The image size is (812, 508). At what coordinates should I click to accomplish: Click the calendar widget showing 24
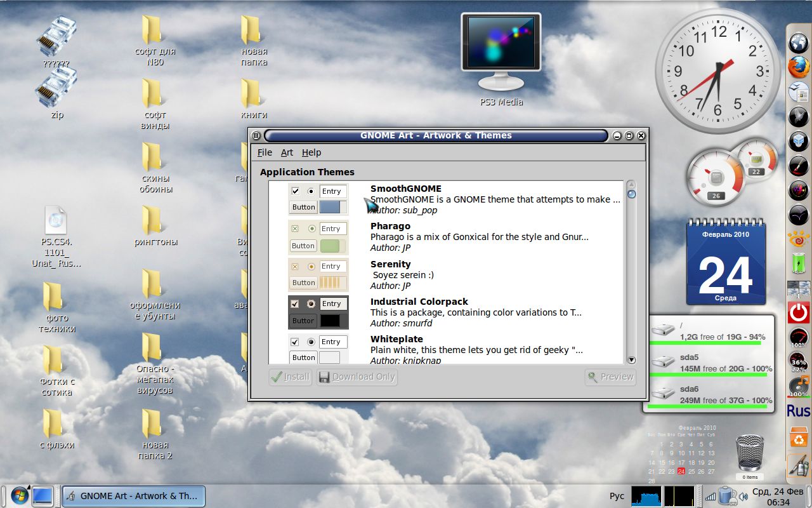coord(726,261)
